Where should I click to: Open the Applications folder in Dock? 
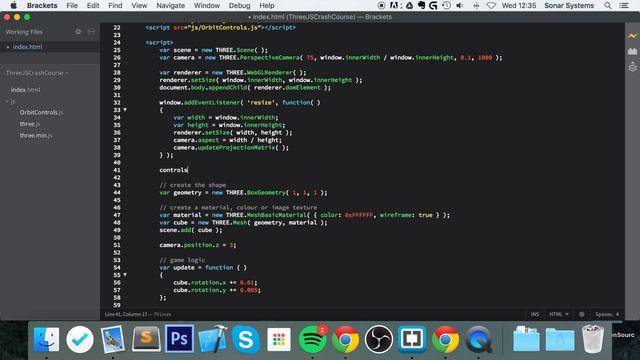[x=560, y=339]
